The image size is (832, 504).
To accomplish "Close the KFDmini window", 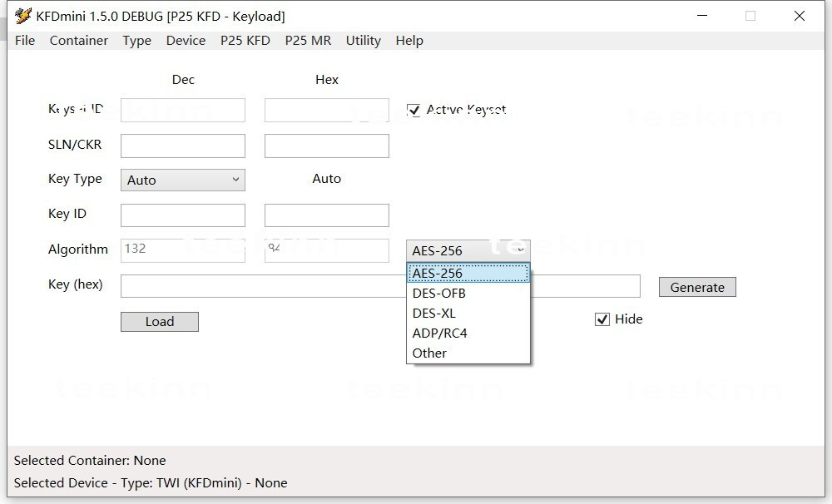I will coord(800,16).
